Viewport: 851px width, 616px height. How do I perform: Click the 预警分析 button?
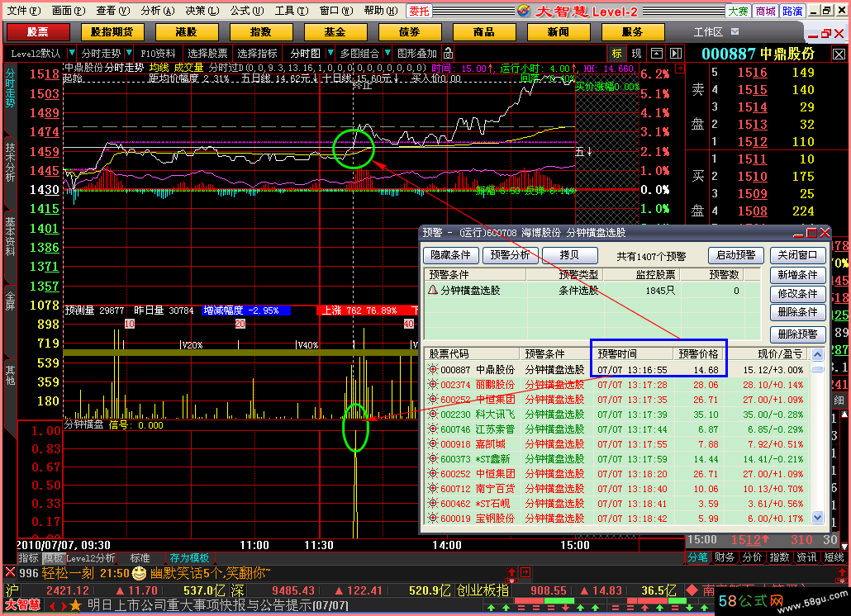(x=510, y=255)
